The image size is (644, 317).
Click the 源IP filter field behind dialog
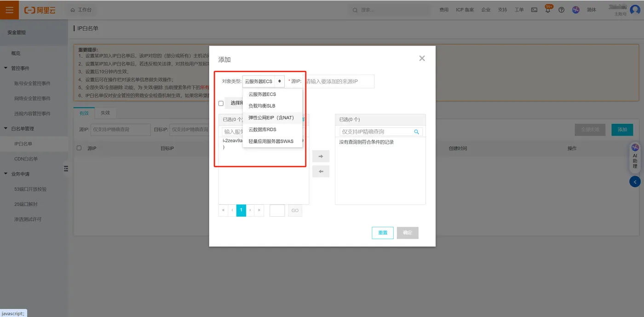(x=121, y=129)
